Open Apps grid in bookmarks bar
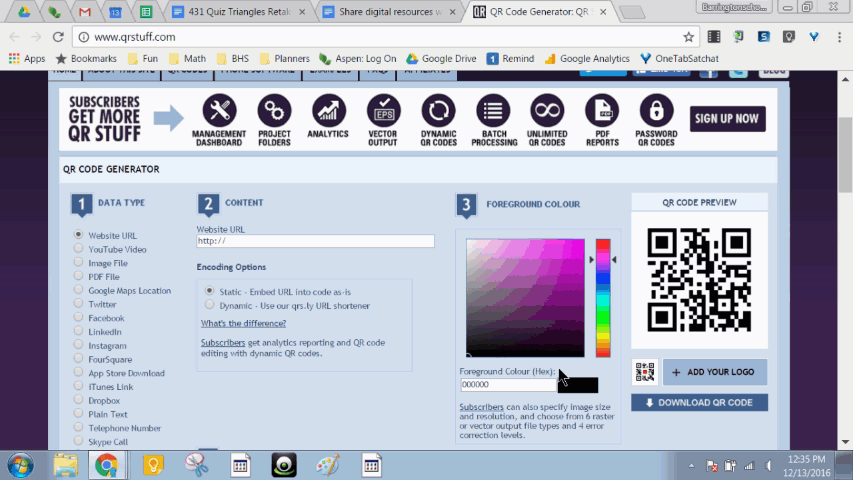This screenshot has height=480, width=853. [x=27, y=58]
